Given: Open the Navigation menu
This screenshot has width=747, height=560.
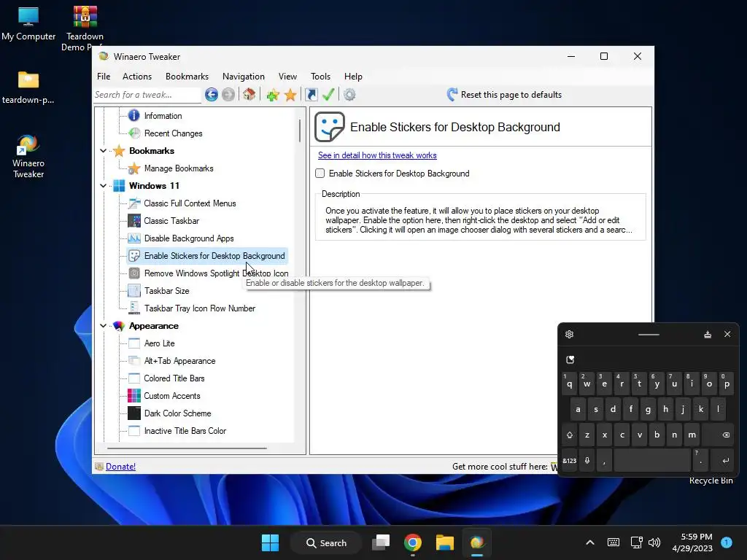Looking at the screenshot, I should click(244, 77).
